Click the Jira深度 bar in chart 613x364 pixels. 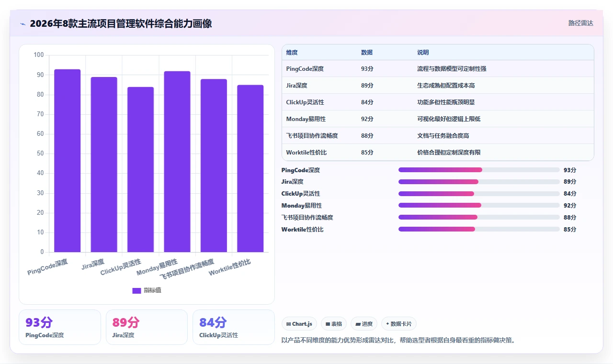point(104,165)
